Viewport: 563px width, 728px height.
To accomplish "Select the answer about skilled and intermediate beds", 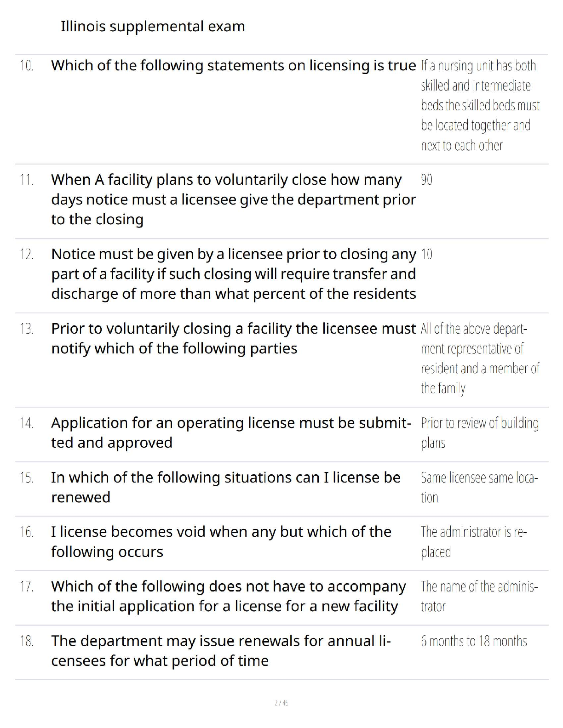I will click(480, 105).
